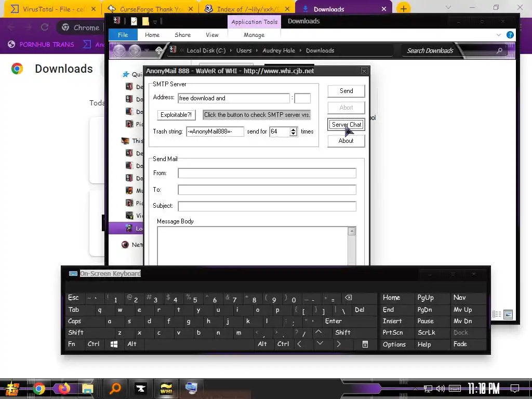532x399 pixels.
Task: Open a new Chrome tab
Action: (403, 9)
